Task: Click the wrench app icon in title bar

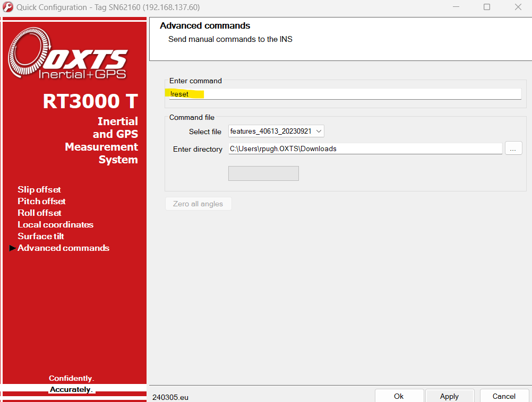Action: pos(8,7)
